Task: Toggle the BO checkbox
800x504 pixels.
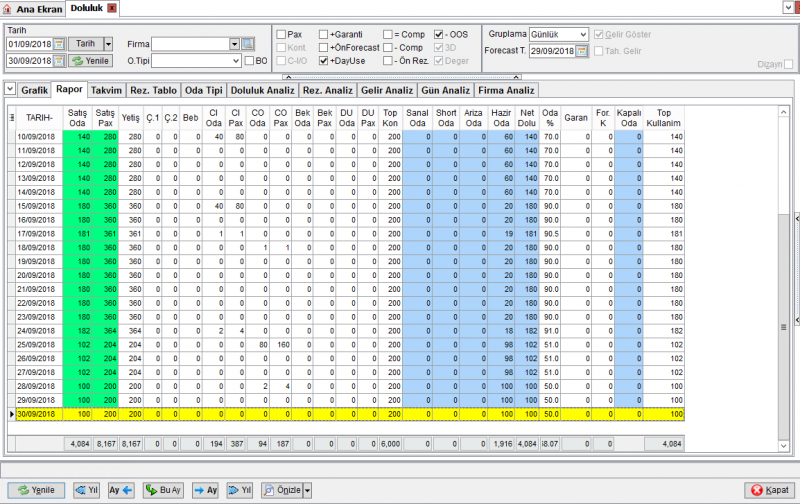Action: coord(249,61)
